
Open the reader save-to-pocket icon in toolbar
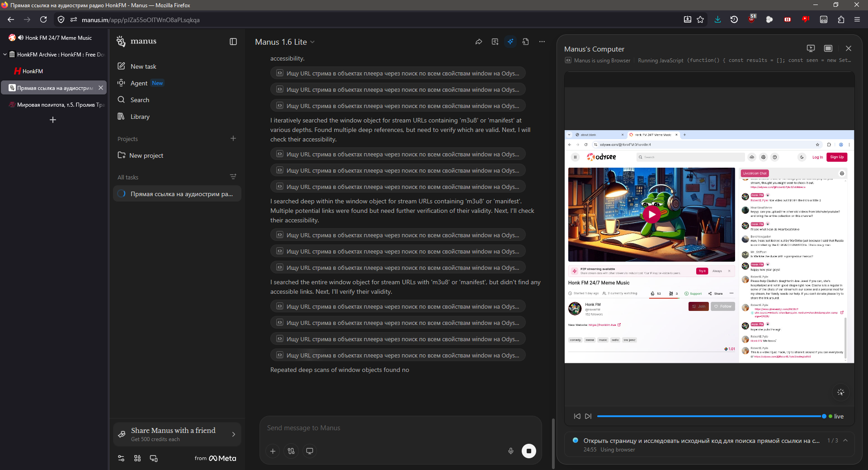pyautogui.click(x=688, y=19)
